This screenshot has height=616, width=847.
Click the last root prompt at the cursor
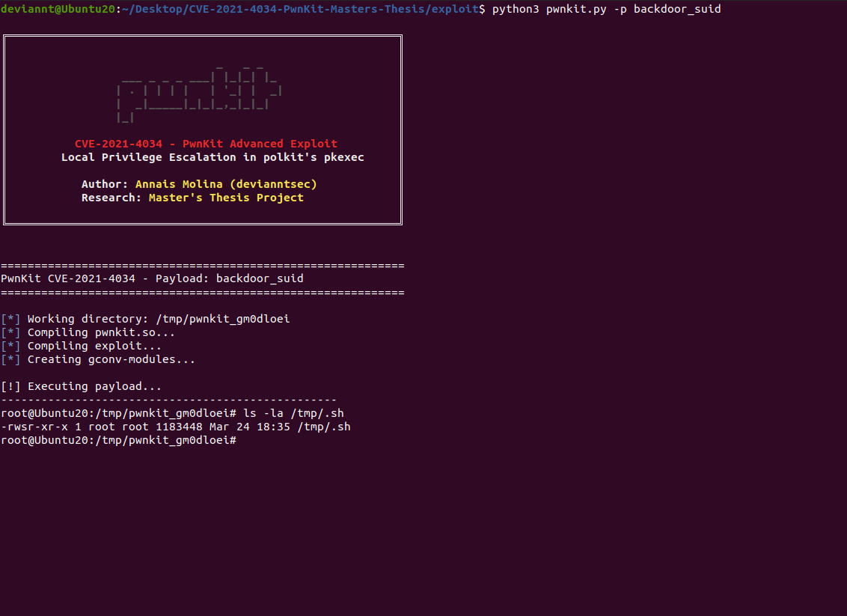(x=118, y=440)
